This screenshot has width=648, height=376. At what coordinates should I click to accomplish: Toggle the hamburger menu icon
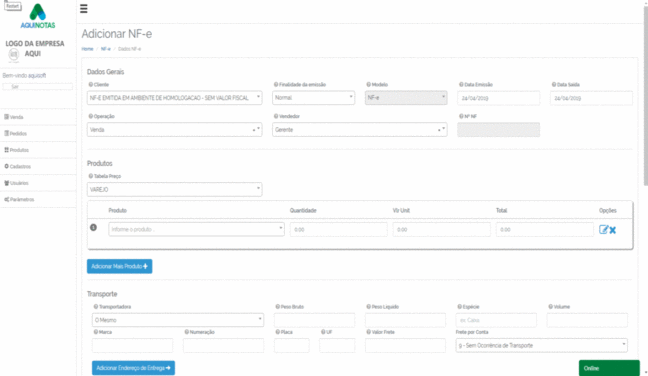click(x=83, y=9)
